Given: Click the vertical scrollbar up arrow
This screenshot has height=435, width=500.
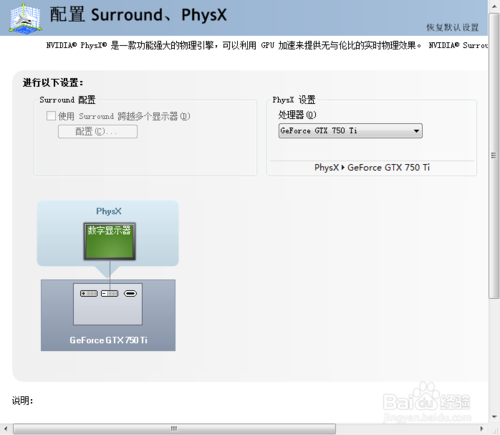Looking at the screenshot, I should tap(494, 6).
